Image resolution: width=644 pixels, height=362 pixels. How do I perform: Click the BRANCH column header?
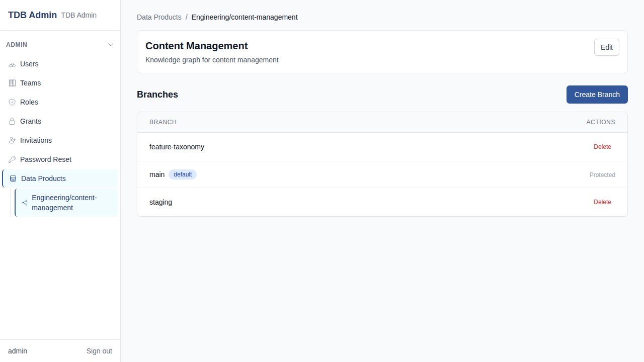(x=163, y=122)
